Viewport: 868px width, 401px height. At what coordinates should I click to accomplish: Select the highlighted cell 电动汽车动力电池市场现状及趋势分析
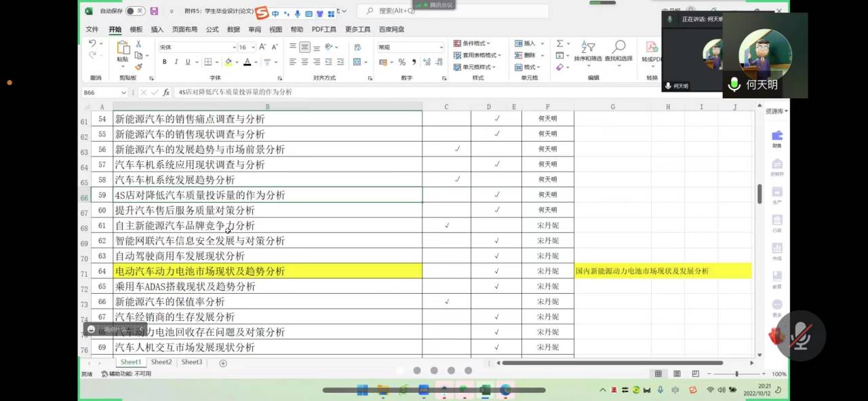click(267, 271)
